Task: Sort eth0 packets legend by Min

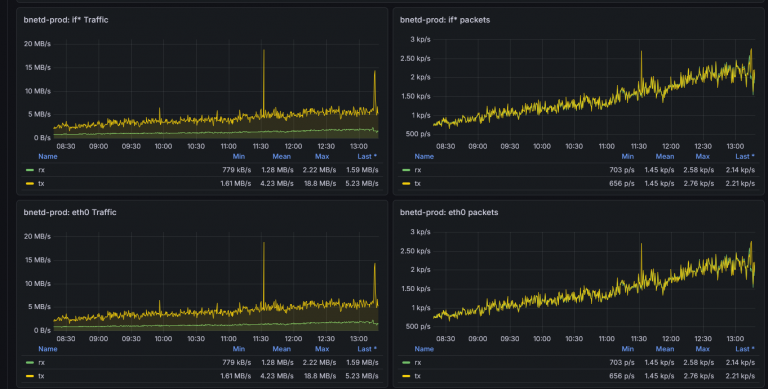Action: (627, 349)
